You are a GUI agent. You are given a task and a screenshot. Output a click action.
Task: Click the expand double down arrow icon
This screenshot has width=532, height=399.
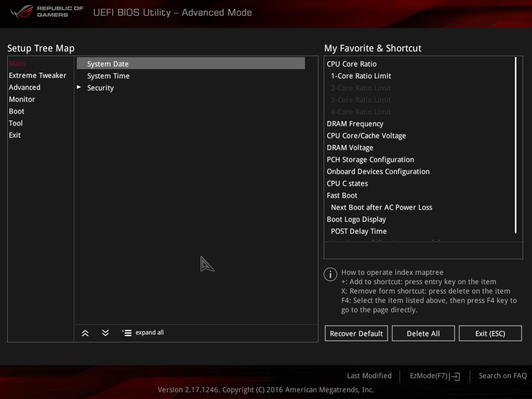tap(105, 333)
